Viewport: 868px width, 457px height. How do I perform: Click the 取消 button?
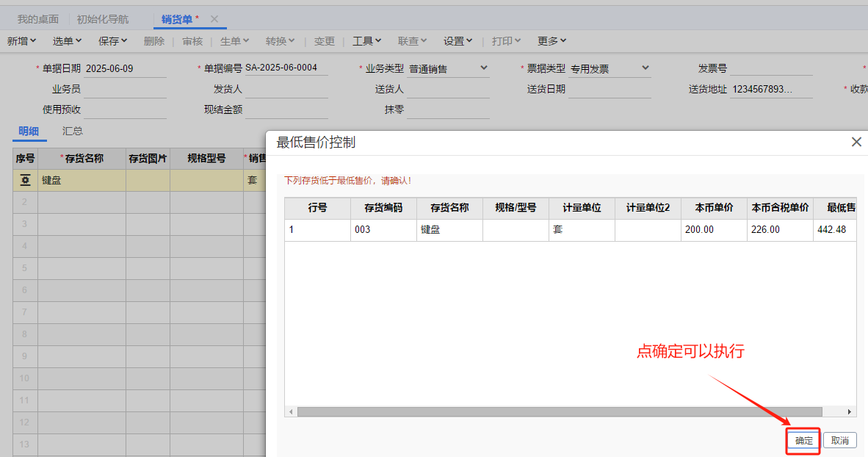pos(839,441)
